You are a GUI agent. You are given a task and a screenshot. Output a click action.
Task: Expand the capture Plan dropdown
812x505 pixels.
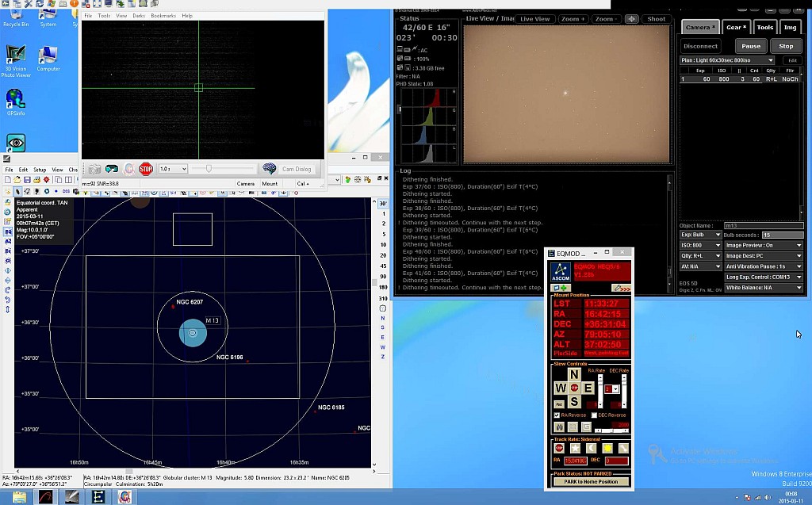point(769,60)
